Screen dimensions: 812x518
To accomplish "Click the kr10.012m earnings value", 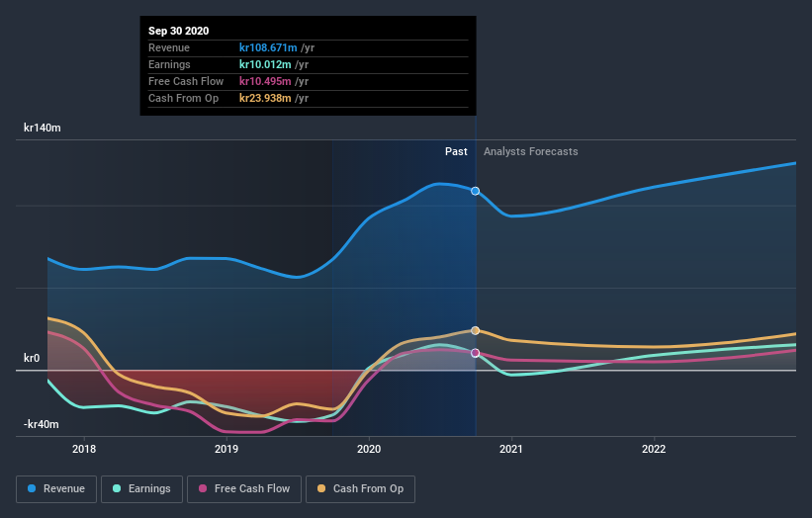I will pyautogui.click(x=265, y=64).
